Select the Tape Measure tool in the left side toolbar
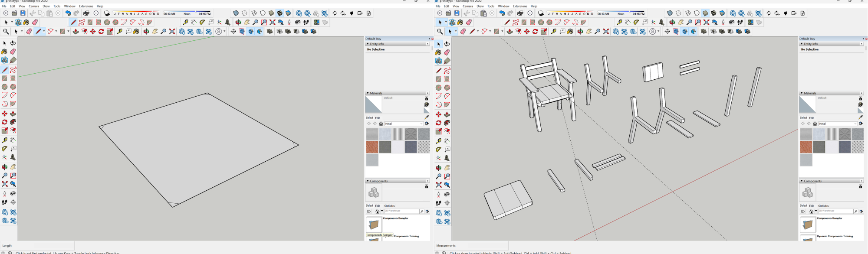The height and width of the screenshot is (254, 868). click(5, 140)
